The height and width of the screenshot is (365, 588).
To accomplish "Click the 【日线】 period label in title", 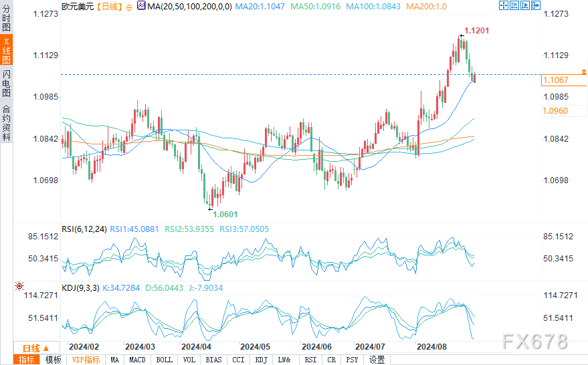I will point(110,7).
